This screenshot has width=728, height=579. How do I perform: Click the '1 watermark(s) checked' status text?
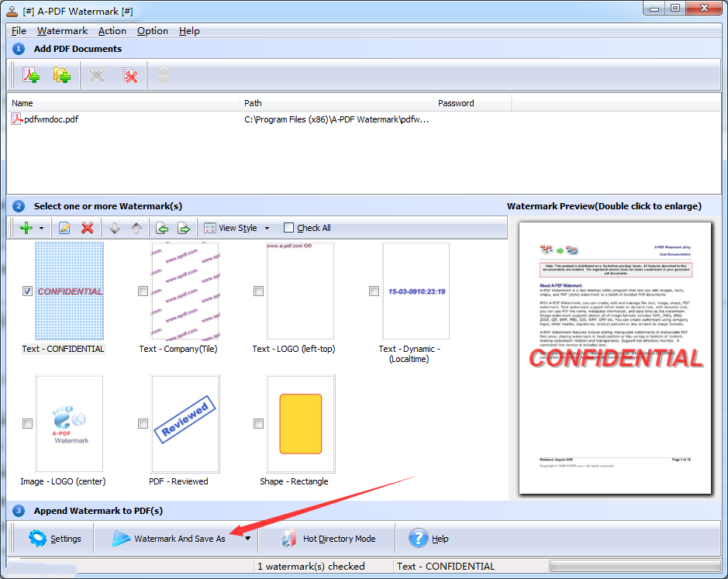(x=311, y=566)
